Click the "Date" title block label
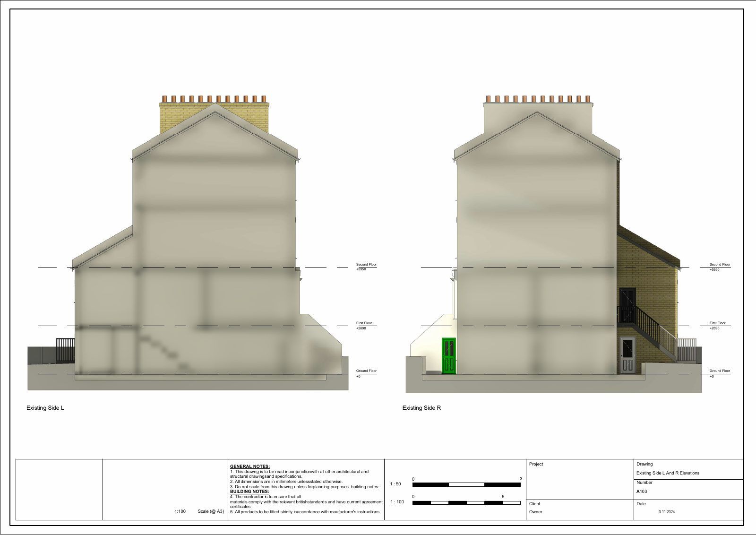The width and height of the screenshot is (756, 535). click(641, 504)
